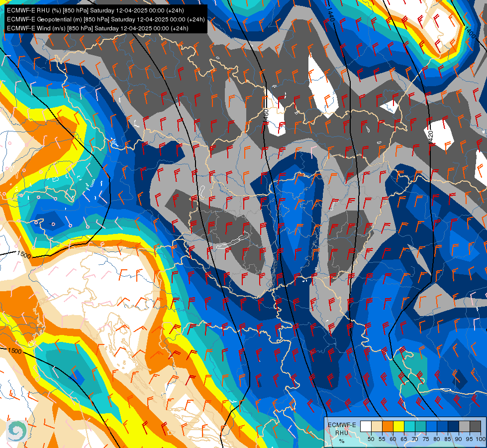Pick the beige 50–55 legend swatch
Image resolution: width=487 pixels, height=448 pixels.
click(377, 426)
